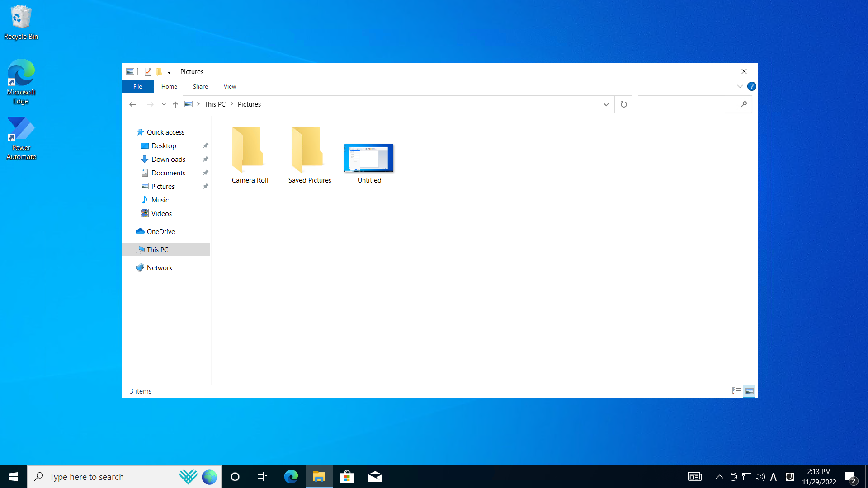Viewport: 868px width, 488px height.
Task: Go back using the Back arrow
Action: coord(132,104)
